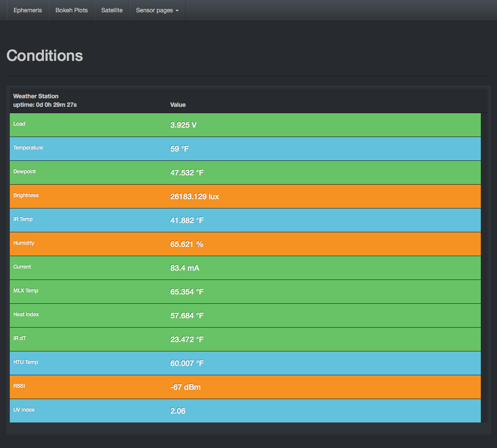Click the Value column header
497x448 pixels.
178,105
